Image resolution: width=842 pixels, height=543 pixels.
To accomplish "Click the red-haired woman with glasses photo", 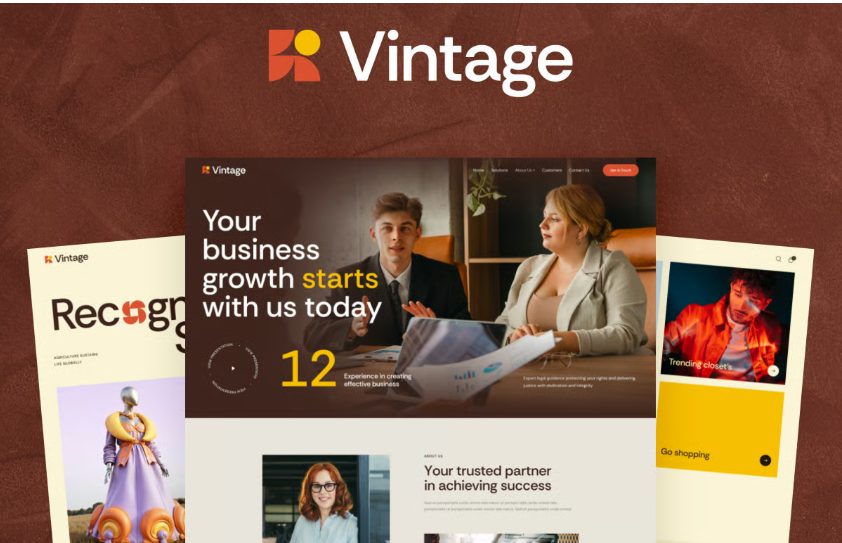I will pyautogui.click(x=325, y=498).
